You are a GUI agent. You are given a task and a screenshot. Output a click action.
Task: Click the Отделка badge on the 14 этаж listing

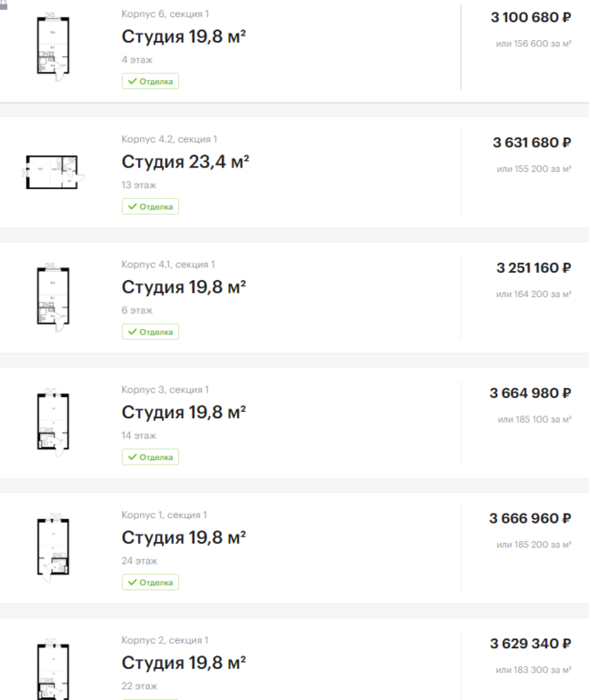coord(151,457)
